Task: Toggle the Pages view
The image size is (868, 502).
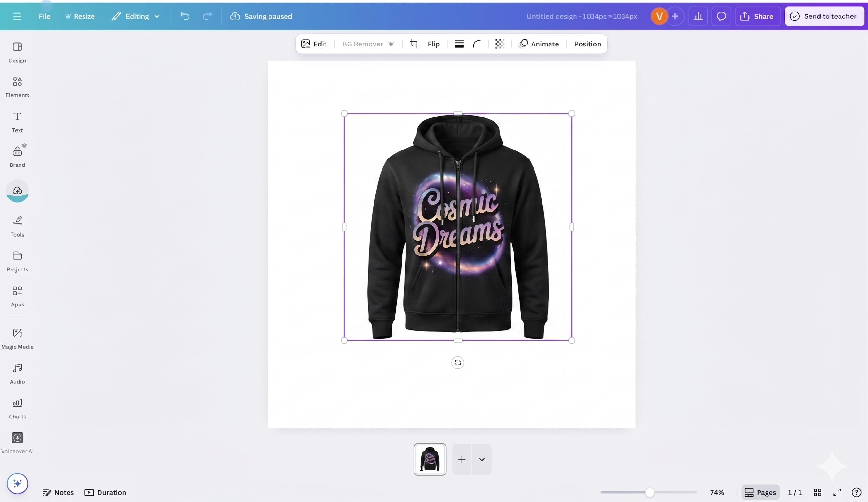Action: pos(760,492)
